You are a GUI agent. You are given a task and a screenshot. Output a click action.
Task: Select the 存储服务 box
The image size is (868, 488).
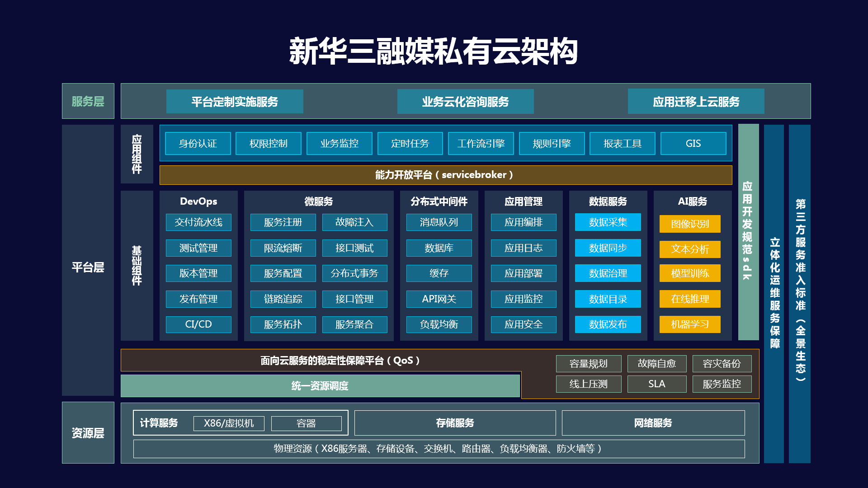click(455, 423)
